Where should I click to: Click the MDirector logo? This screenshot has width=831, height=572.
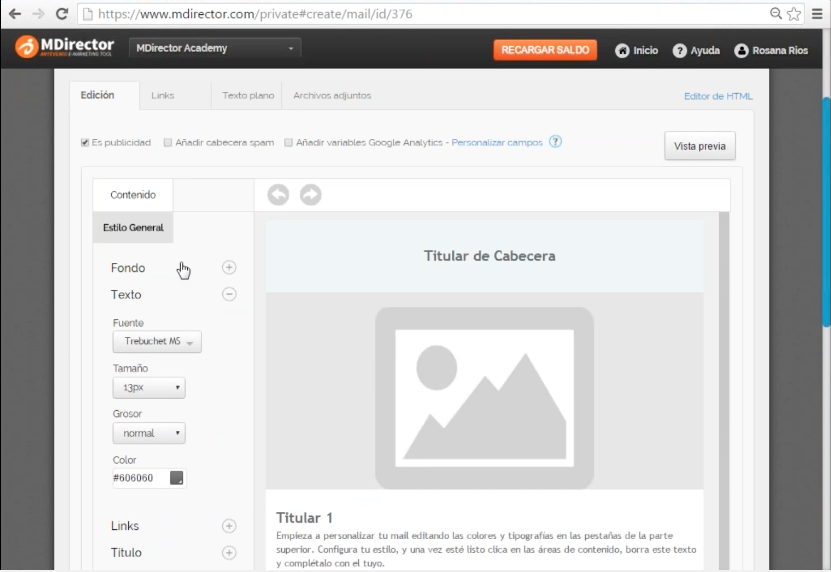click(64, 47)
